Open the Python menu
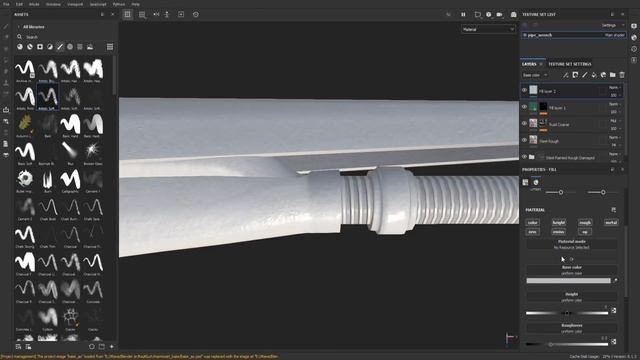Viewport: 640px width, 360px height. (119, 4)
